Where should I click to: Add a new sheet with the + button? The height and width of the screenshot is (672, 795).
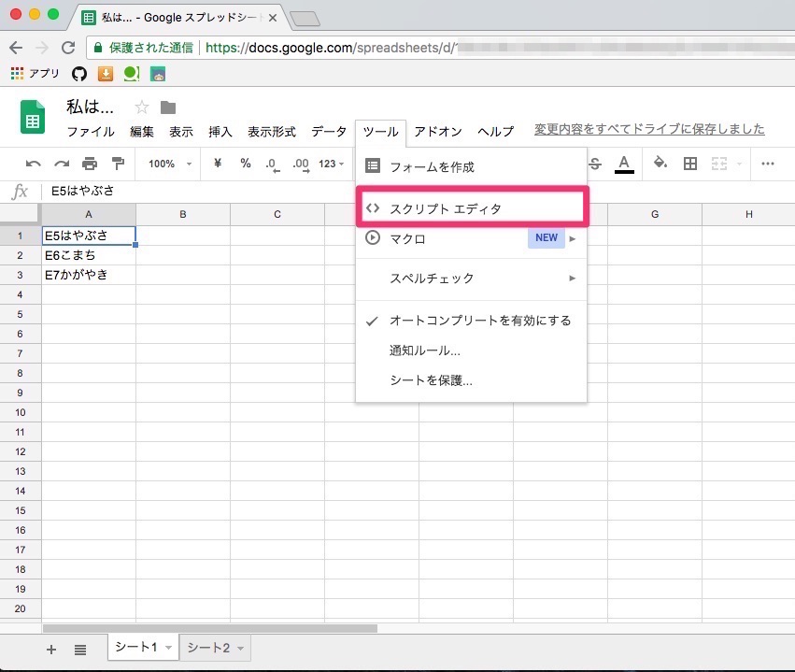coord(50,649)
